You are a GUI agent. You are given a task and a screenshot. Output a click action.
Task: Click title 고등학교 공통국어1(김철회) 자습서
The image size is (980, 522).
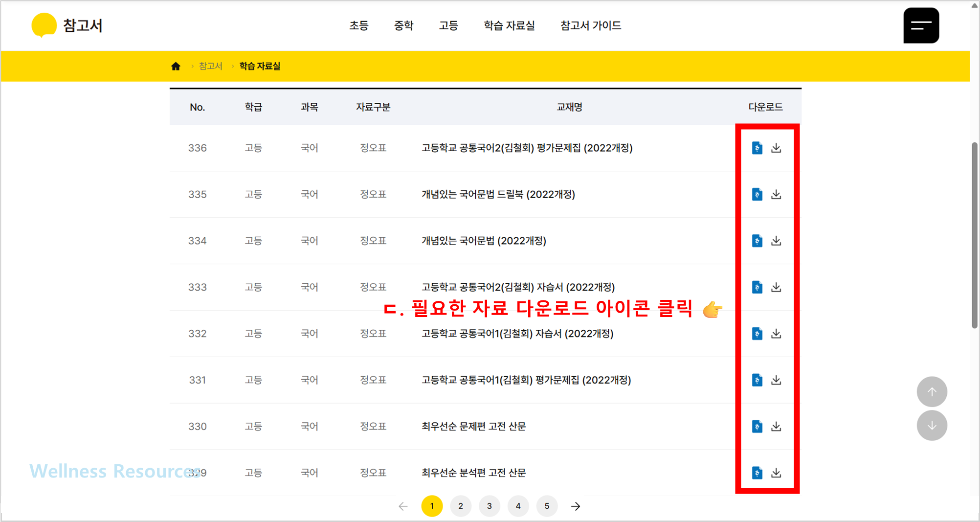(x=517, y=334)
